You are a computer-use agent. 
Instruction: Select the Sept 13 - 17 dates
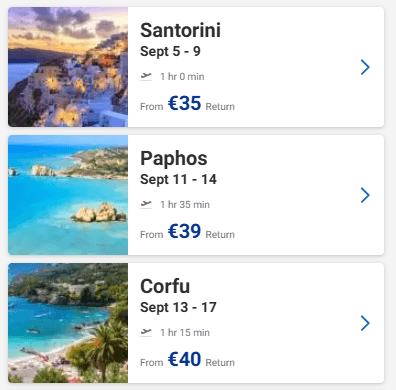[x=178, y=308]
